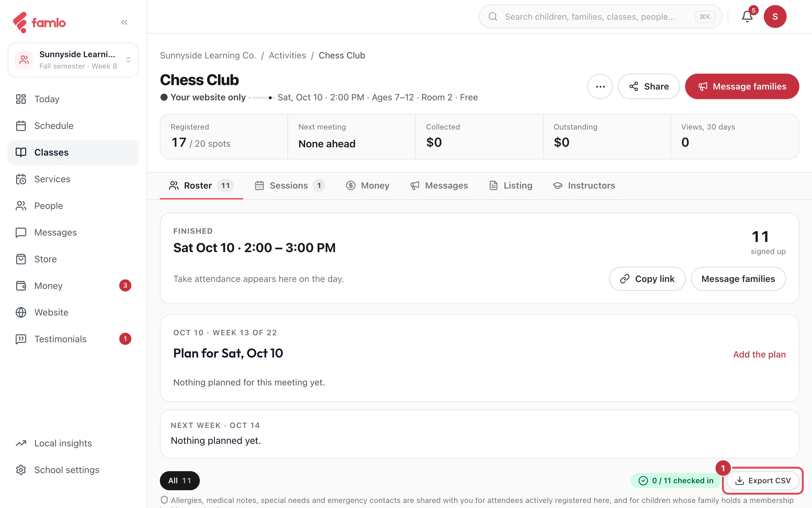The width and height of the screenshot is (812, 508).
Task: Open Services in the sidebar
Action: click(x=73, y=179)
